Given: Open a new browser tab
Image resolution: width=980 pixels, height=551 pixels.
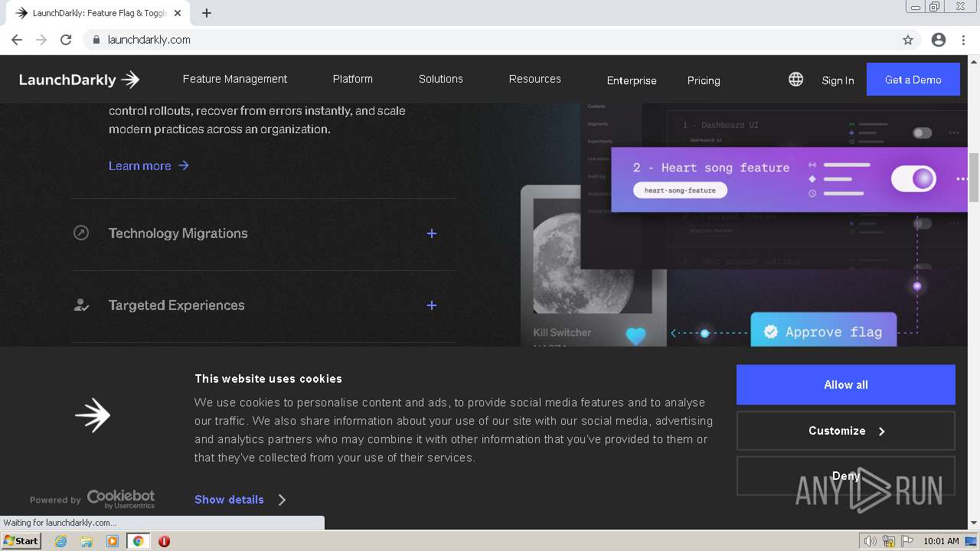Looking at the screenshot, I should (207, 13).
